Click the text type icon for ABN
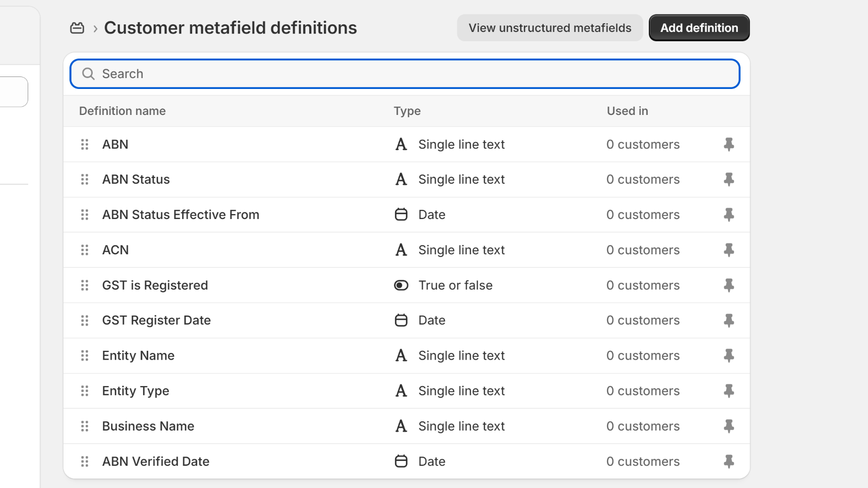868x488 pixels. point(401,144)
